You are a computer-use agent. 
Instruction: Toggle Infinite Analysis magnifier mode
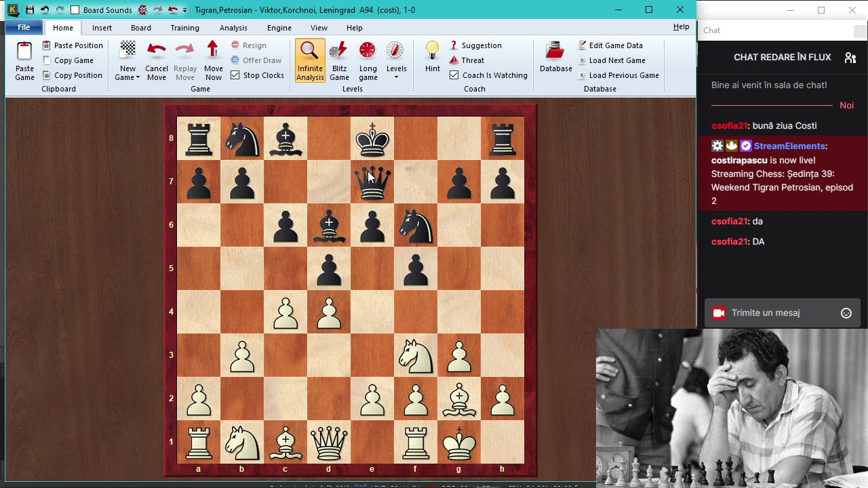point(310,60)
